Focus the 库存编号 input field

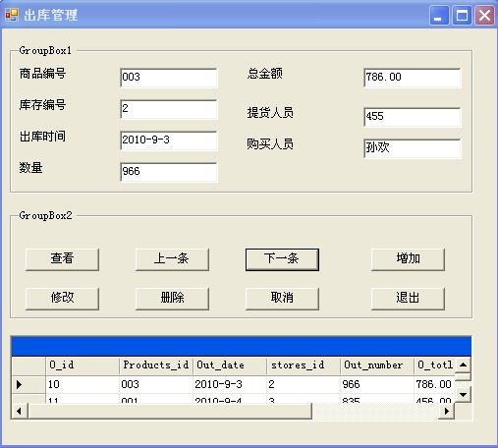(x=169, y=109)
